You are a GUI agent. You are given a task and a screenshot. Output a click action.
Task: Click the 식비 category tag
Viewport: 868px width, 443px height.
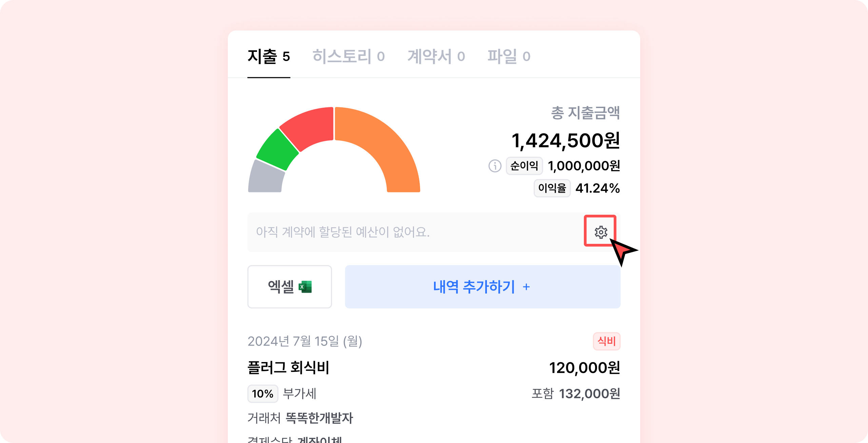point(607,341)
